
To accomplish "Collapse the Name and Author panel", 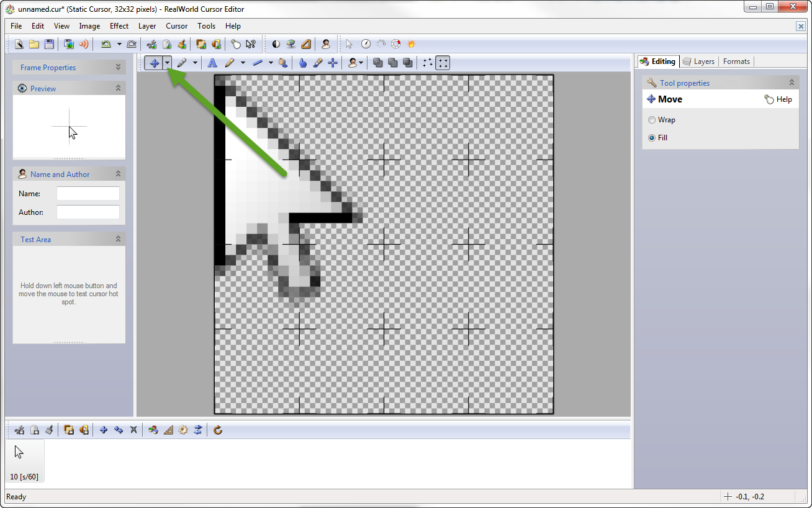I will pyautogui.click(x=118, y=174).
